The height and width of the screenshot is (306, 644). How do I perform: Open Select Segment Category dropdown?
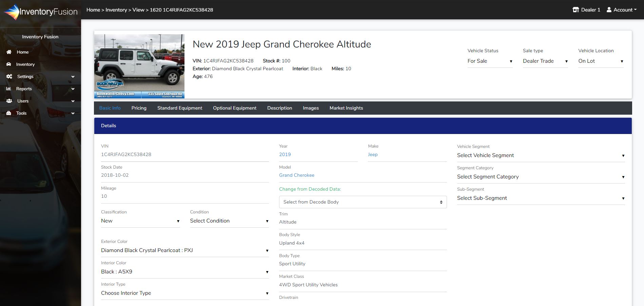point(541,177)
